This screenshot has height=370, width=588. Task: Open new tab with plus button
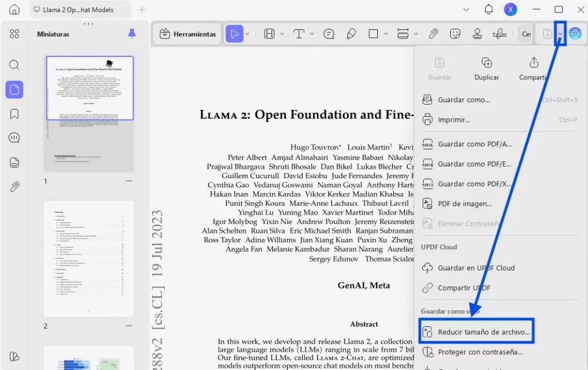pos(142,10)
